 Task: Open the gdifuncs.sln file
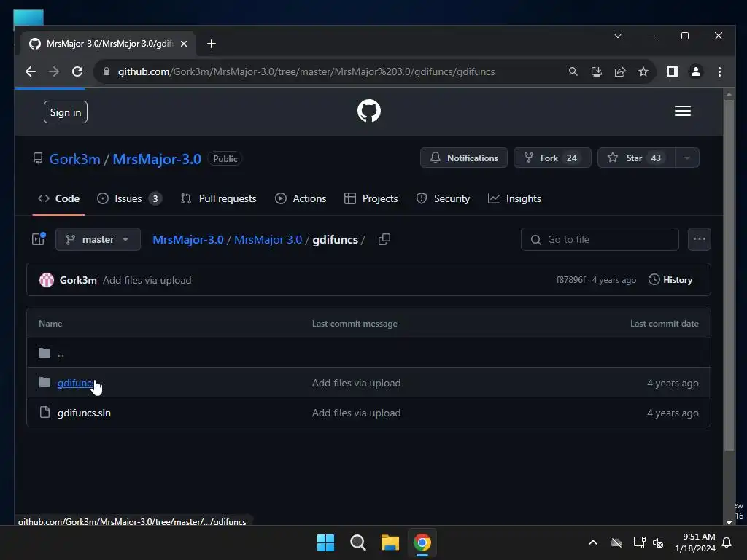coord(84,413)
